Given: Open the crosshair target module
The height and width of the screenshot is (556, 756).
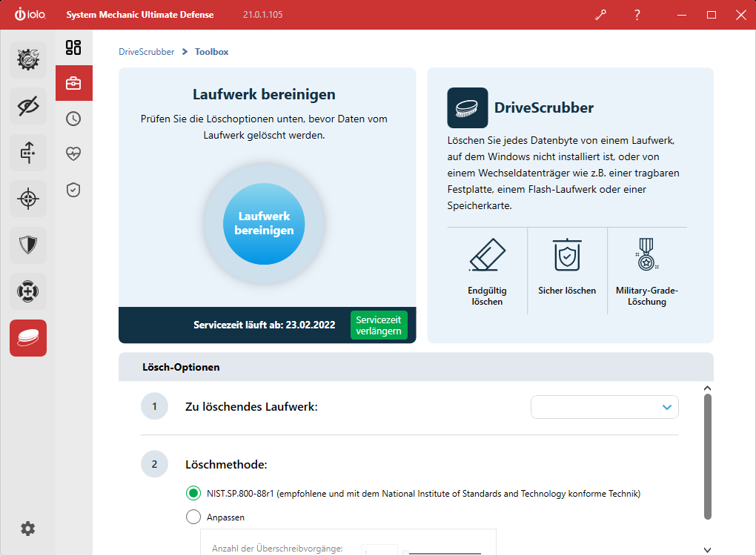Looking at the screenshot, I should click(x=28, y=199).
